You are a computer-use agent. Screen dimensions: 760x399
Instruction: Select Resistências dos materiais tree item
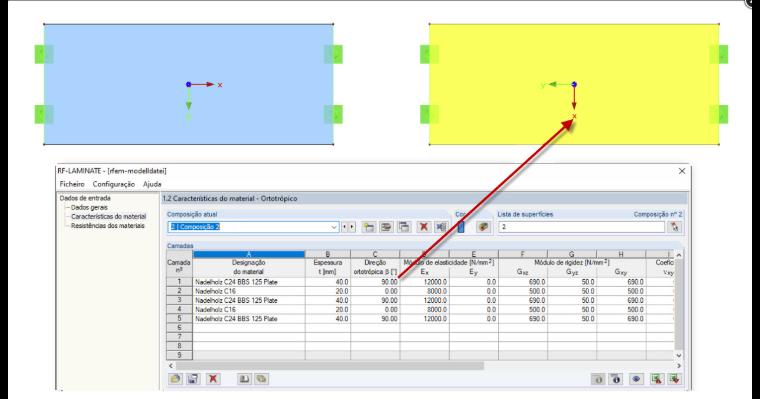[108, 226]
